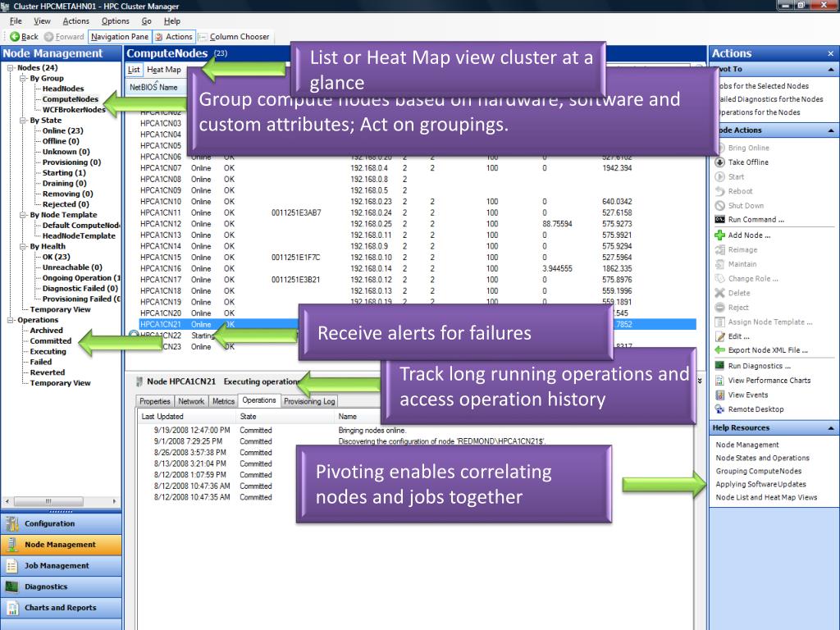Click the Delete X icon in Node Actions
This screenshot has width=840, height=630.
[x=720, y=293]
